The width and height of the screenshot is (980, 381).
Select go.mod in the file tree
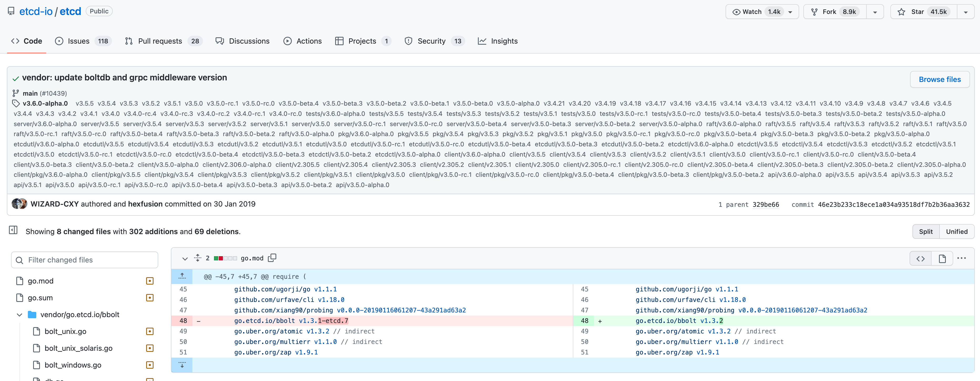(40, 281)
